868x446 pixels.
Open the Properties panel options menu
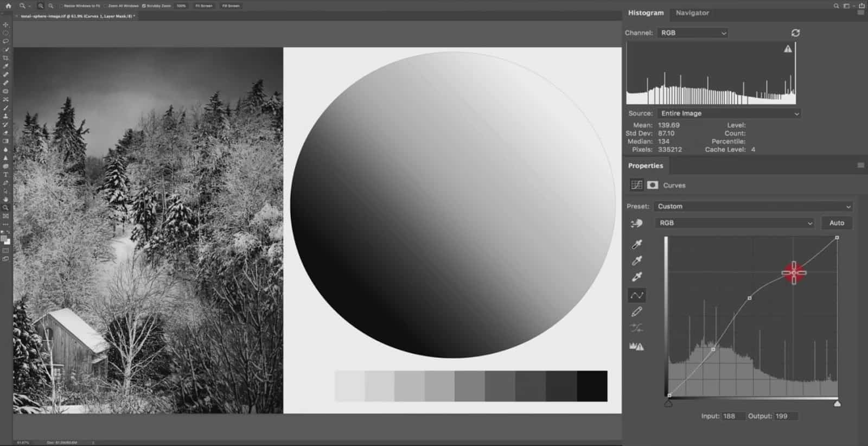coord(860,165)
